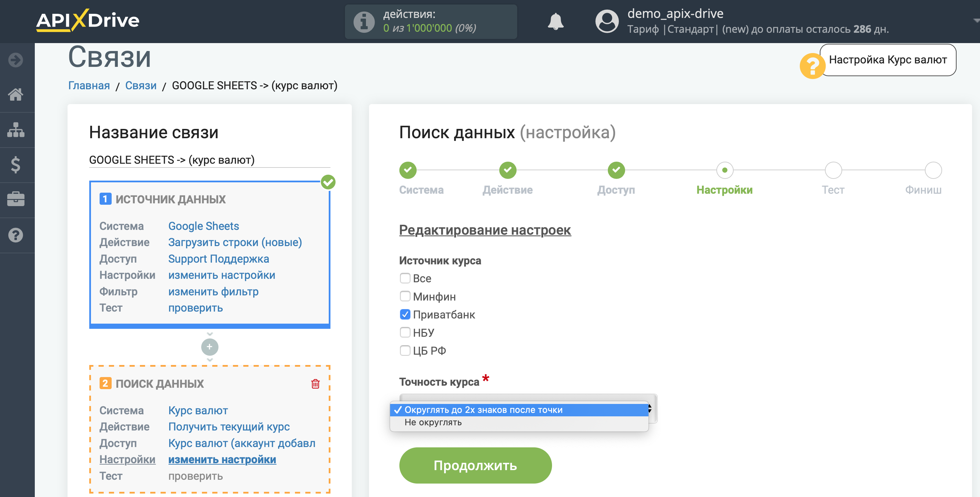
Task: Click demo_apix-drive username
Action: pyautogui.click(x=675, y=13)
